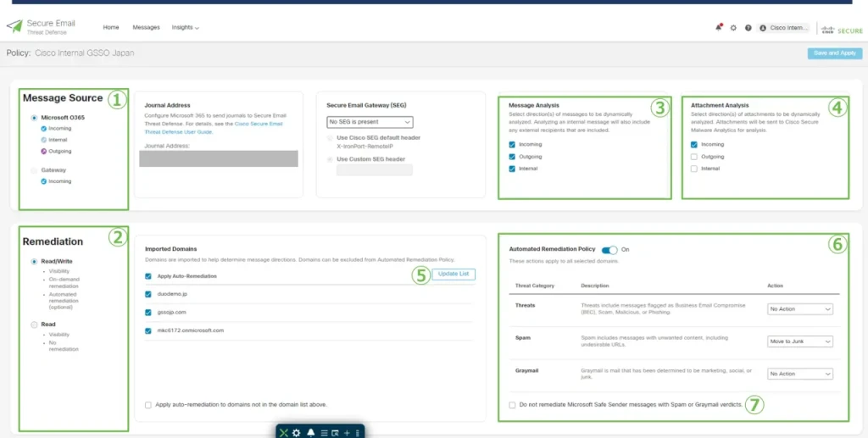Open the No SEG is present dropdown

pyautogui.click(x=370, y=122)
